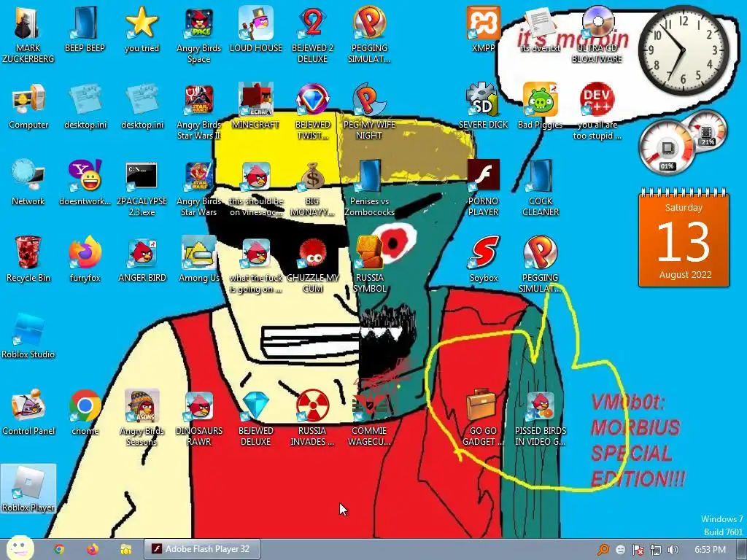This screenshot has width=747, height=560.
Task: Open the BIG MONAYY money bag icon
Action: pyautogui.click(x=312, y=187)
